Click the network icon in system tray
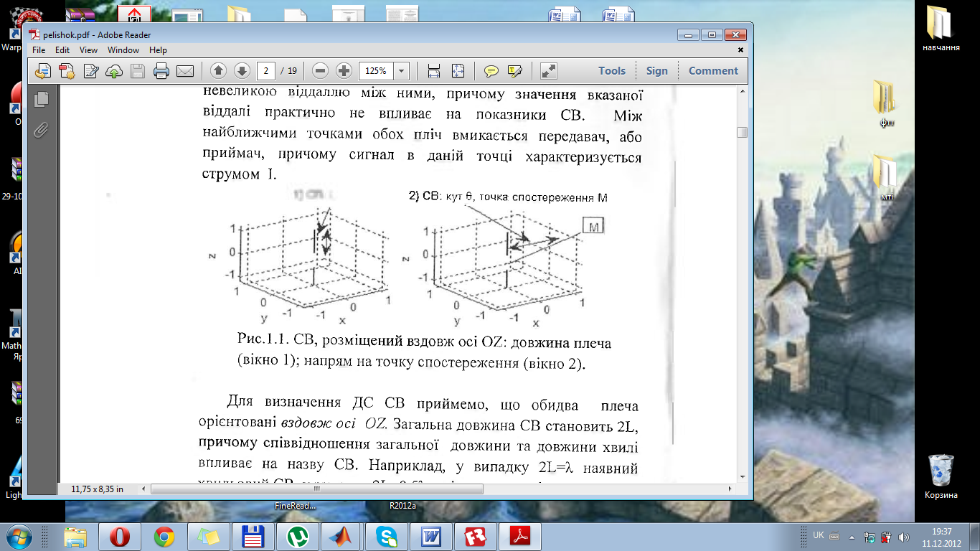Viewport: 980px width, 551px height. tap(870, 536)
